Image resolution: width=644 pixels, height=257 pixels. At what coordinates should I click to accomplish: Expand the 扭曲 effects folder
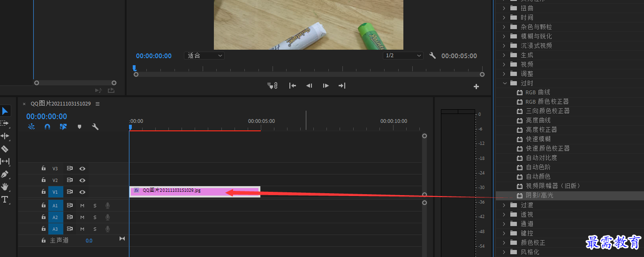(x=504, y=8)
